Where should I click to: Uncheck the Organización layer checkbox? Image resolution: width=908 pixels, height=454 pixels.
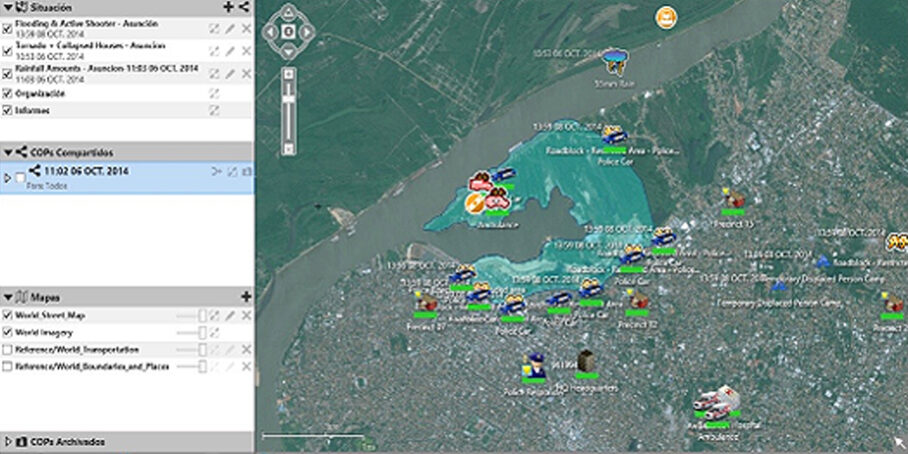click(8, 93)
